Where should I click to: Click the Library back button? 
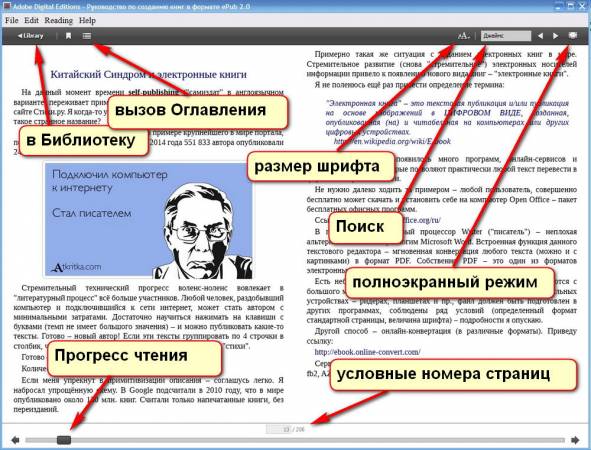(x=31, y=36)
